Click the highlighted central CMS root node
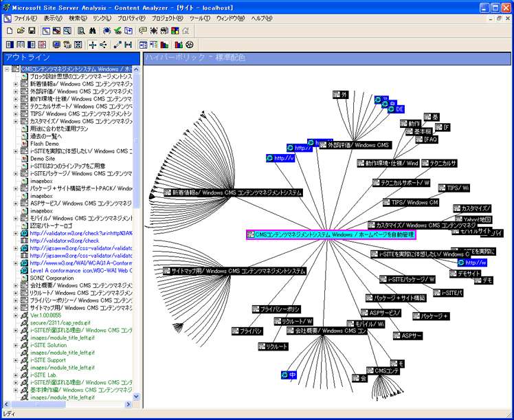Image resolution: width=514 pixels, height=420 pixels. pos(331,235)
